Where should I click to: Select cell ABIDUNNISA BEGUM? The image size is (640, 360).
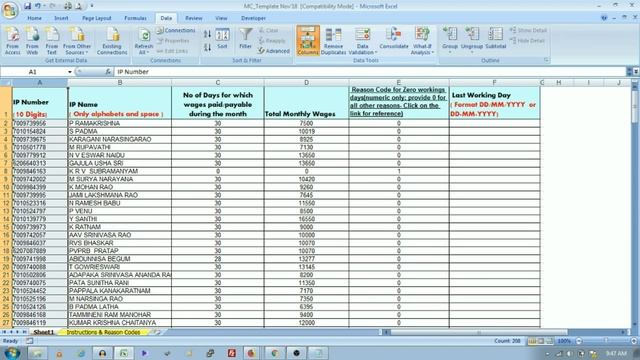tap(120, 259)
